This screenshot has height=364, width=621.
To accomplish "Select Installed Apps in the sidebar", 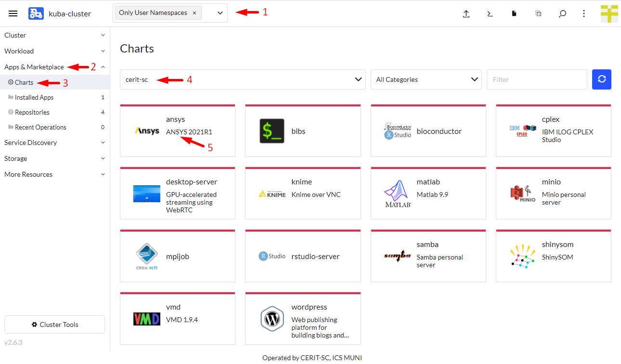I will click(x=34, y=97).
